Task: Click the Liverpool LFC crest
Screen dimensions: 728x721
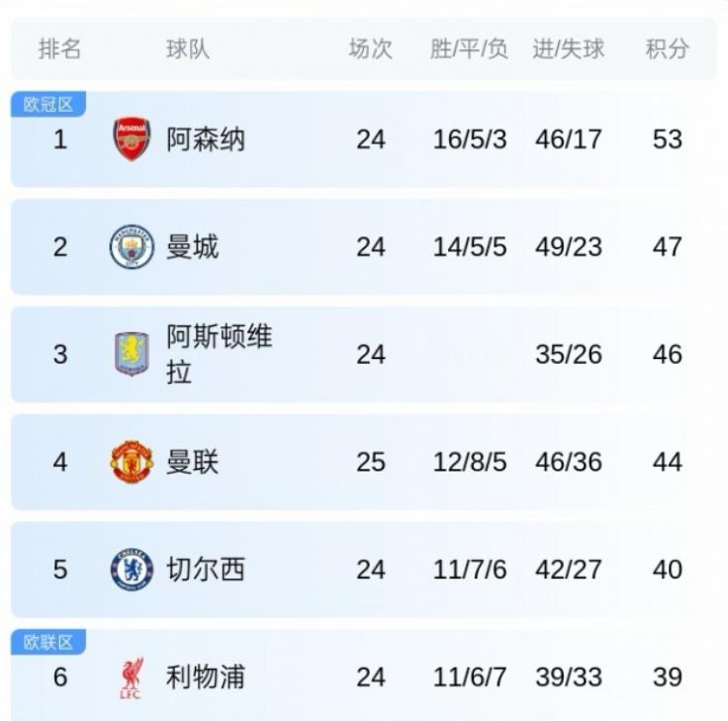Action: pyautogui.click(x=132, y=677)
